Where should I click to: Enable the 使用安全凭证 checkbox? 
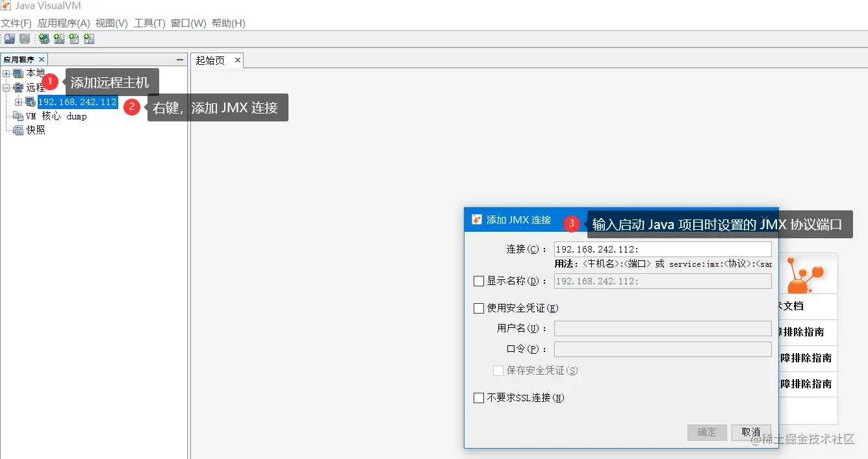tap(479, 308)
